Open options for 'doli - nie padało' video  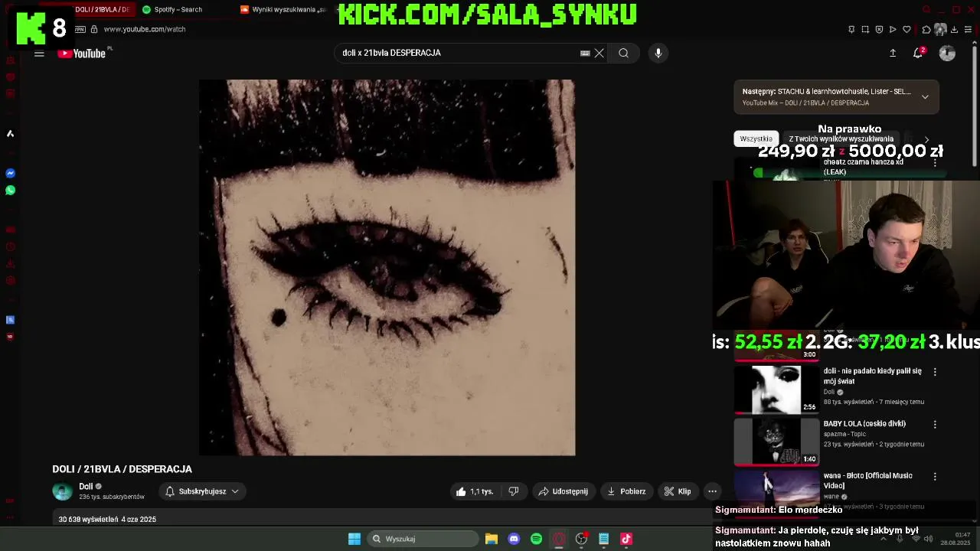[x=935, y=372]
